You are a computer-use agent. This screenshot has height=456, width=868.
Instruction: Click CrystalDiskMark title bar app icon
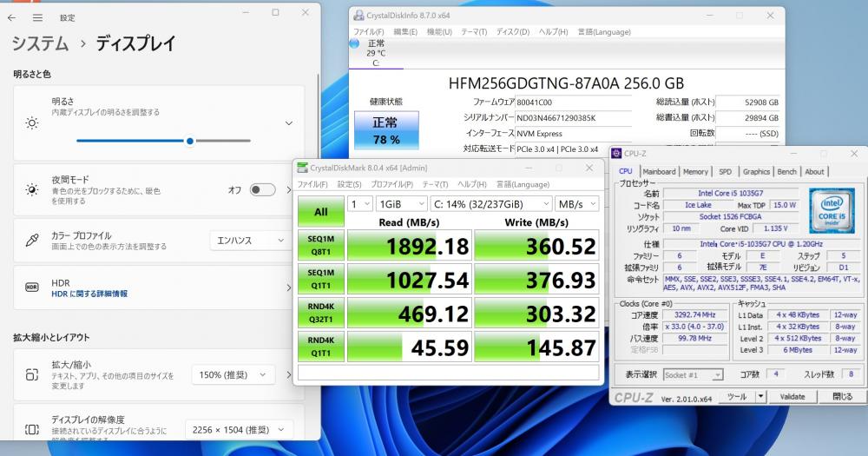click(302, 168)
